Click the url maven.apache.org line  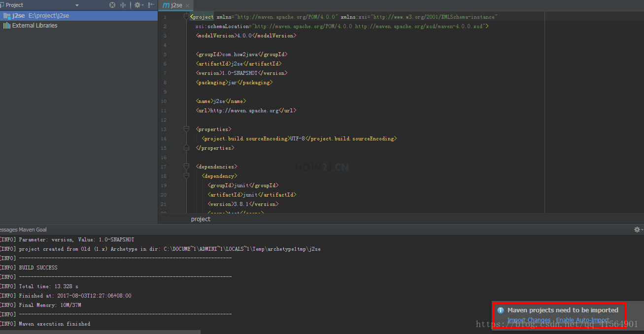246,110
